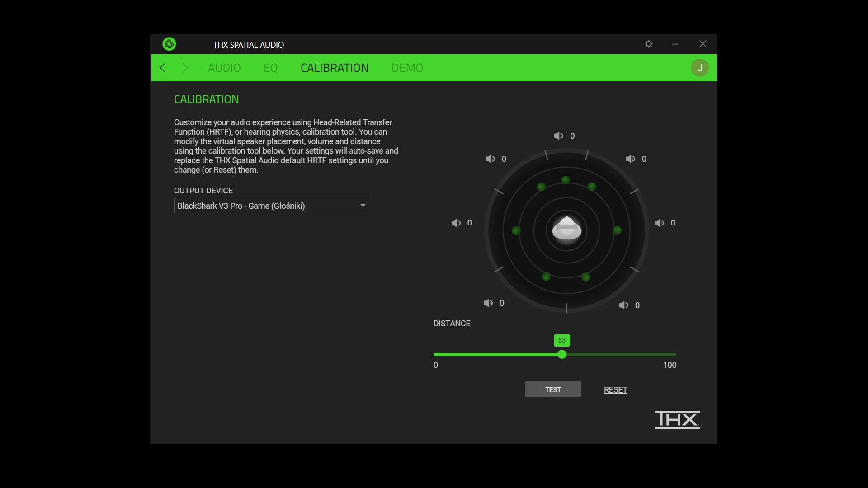The height and width of the screenshot is (488, 868).
Task: Click the rear right speaker volume value 0
Action: click(x=637, y=305)
